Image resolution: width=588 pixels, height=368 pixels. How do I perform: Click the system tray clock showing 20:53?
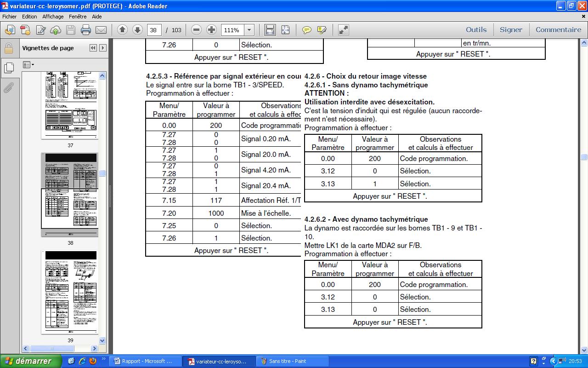[x=575, y=362]
